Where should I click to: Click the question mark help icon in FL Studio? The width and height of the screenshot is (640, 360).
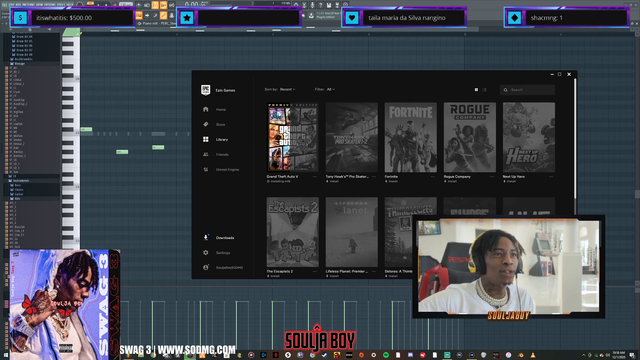tap(320, 5)
